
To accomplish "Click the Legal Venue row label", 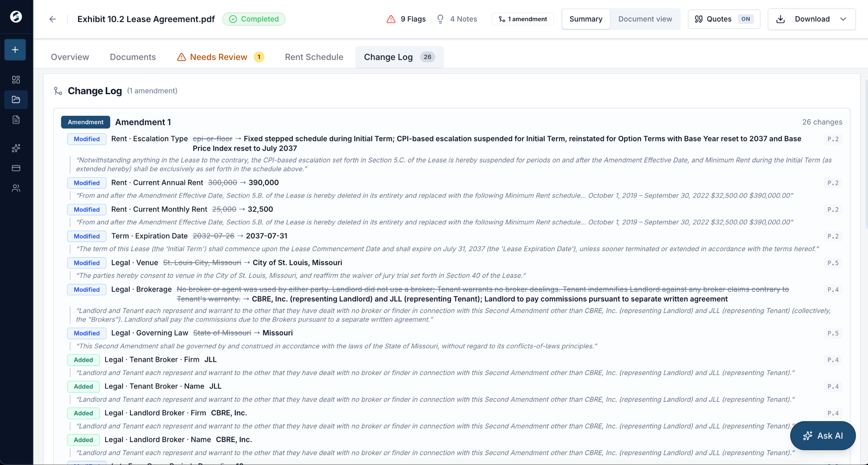I will (x=135, y=263).
